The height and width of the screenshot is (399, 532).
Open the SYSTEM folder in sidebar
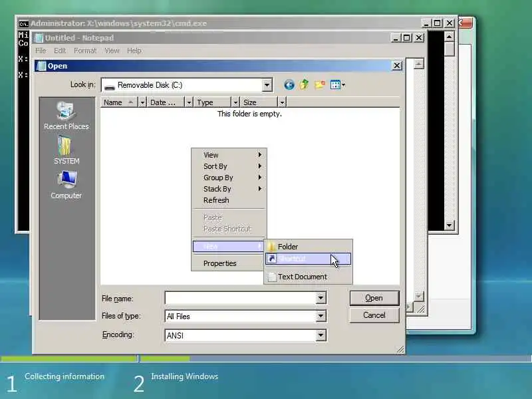click(x=66, y=150)
